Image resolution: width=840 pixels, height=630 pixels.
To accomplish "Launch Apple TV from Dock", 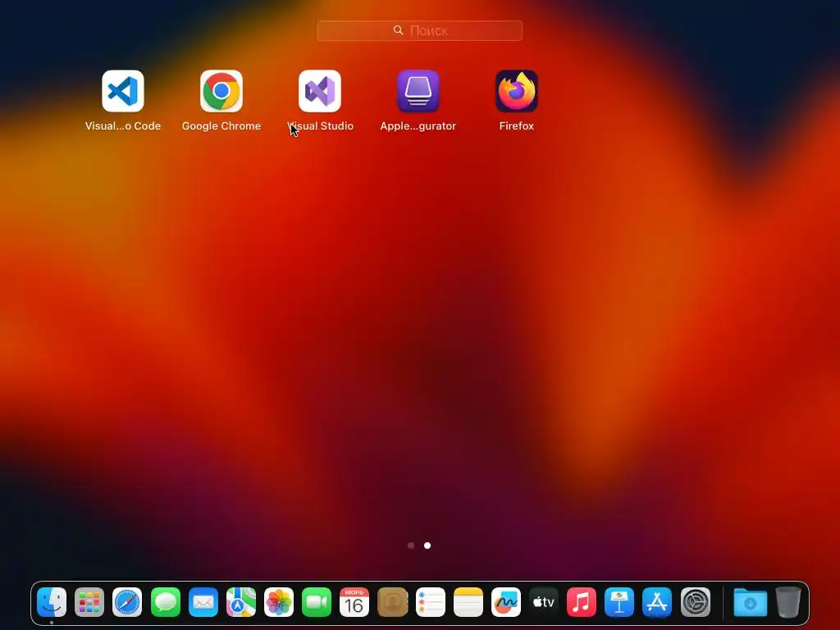I will [544, 602].
